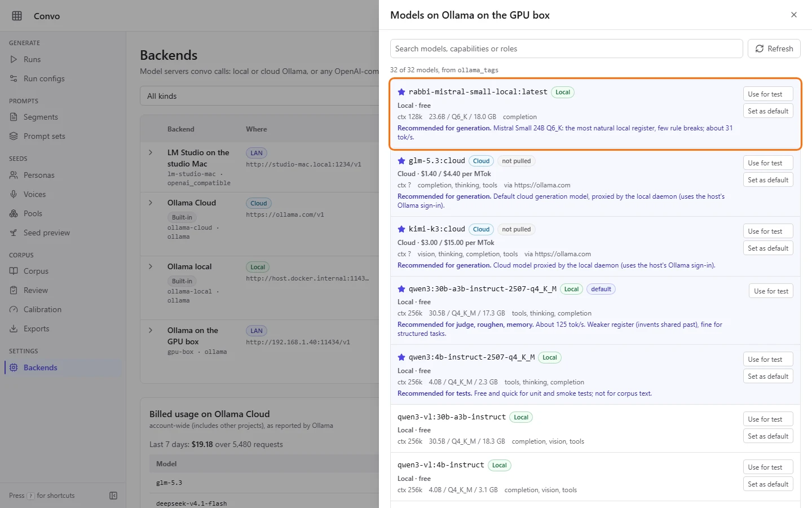The width and height of the screenshot is (812, 508).
Task: Open Exports in the sidebar
Action: [63, 329]
